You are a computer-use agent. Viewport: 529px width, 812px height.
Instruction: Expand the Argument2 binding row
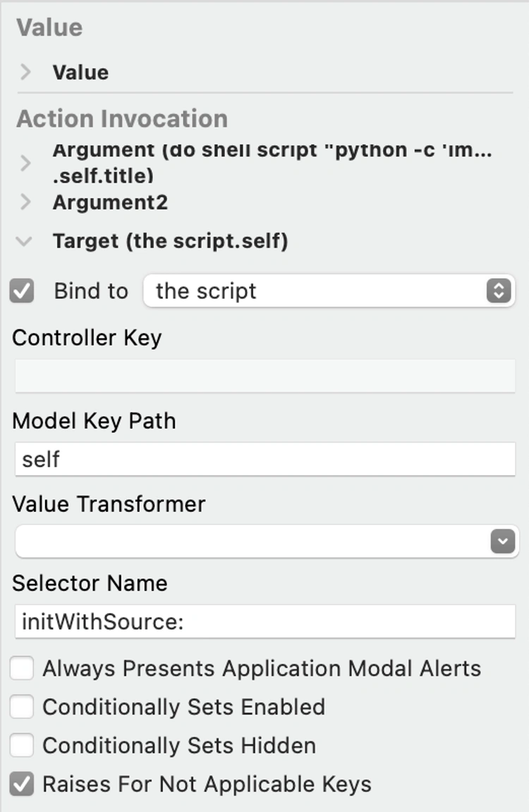click(25, 202)
